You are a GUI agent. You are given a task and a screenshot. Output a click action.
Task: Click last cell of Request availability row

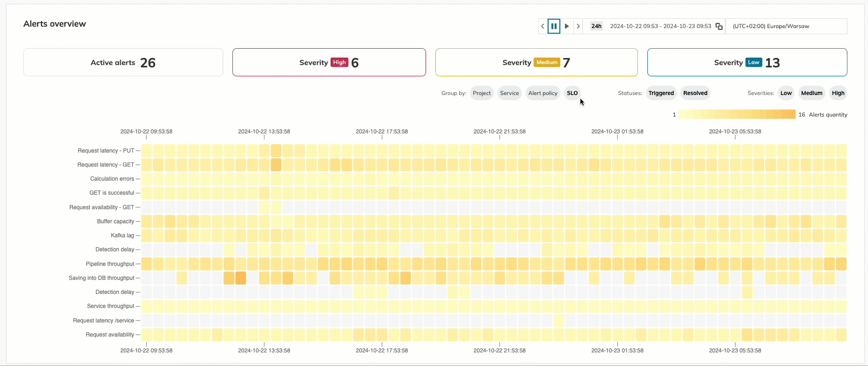click(841, 335)
